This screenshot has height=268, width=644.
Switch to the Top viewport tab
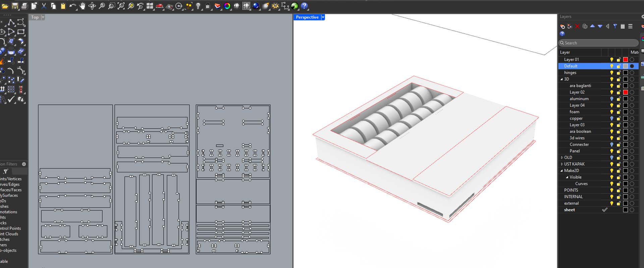pos(35,17)
